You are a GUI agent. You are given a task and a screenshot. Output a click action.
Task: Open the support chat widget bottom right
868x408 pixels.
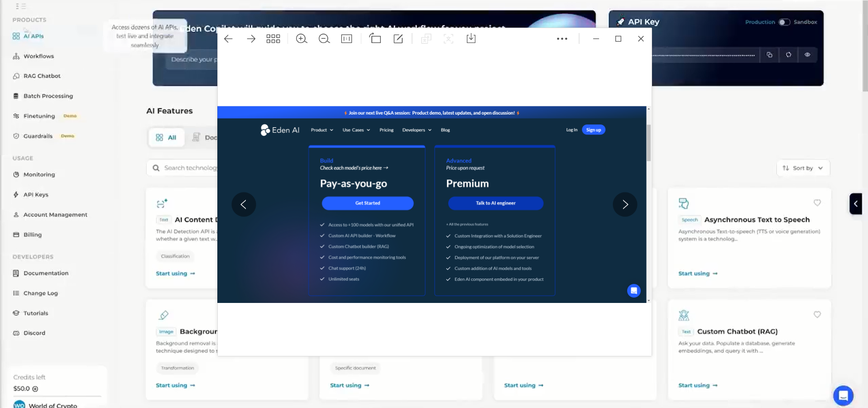[x=843, y=396]
